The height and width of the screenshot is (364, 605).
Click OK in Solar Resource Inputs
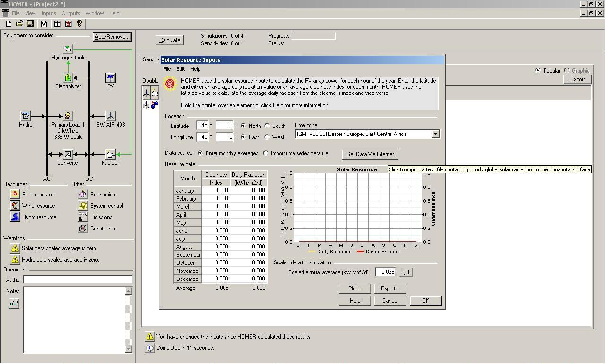[425, 301]
